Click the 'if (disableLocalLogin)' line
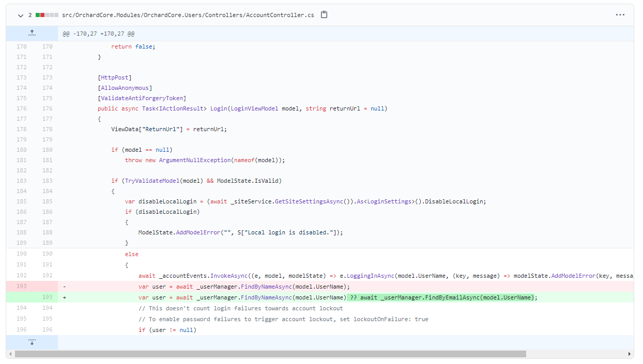 [x=162, y=212]
